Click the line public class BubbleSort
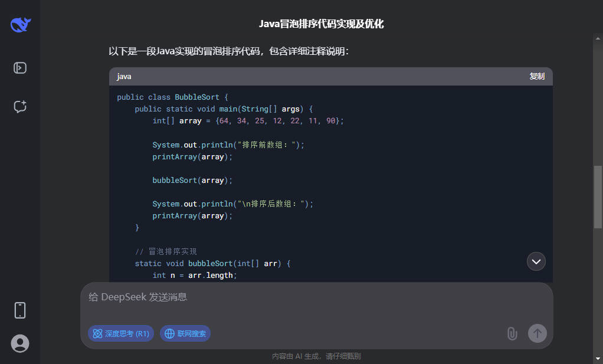This screenshot has width=603, height=364. pos(173,97)
